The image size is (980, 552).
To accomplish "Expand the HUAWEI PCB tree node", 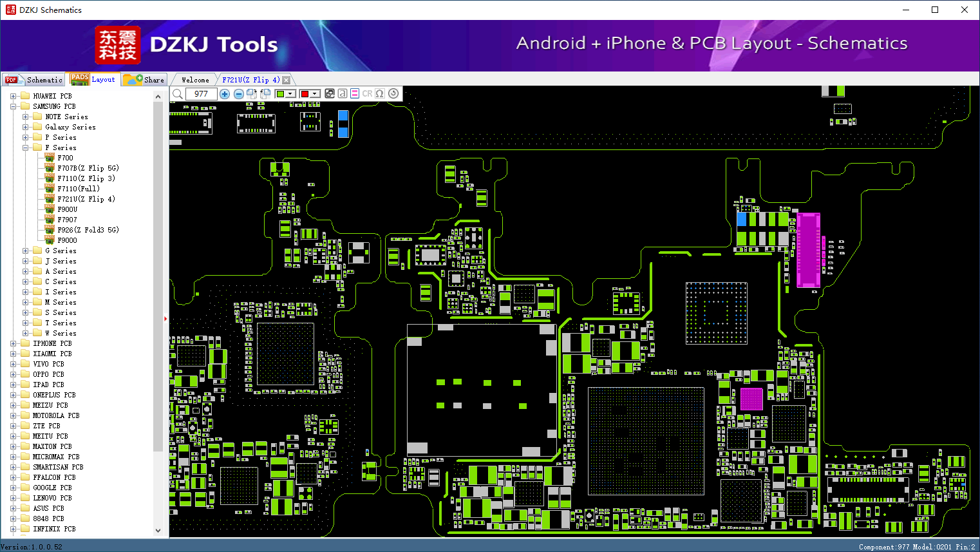I will coord(14,96).
